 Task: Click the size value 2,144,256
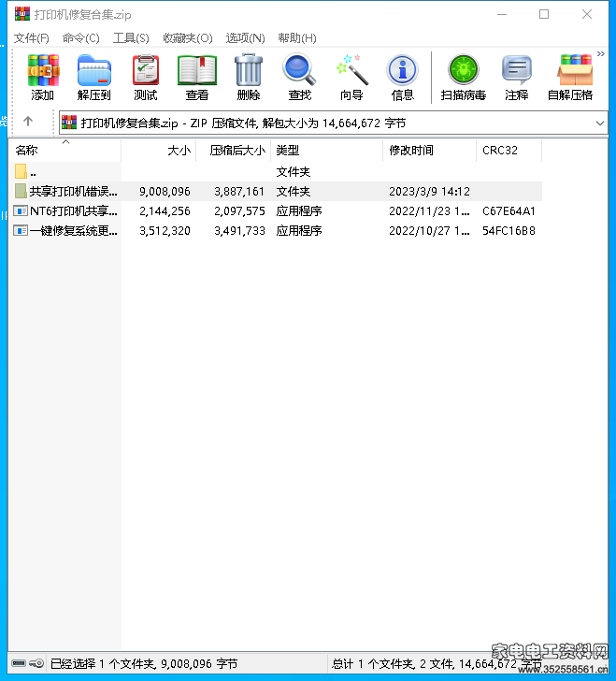click(x=165, y=211)
